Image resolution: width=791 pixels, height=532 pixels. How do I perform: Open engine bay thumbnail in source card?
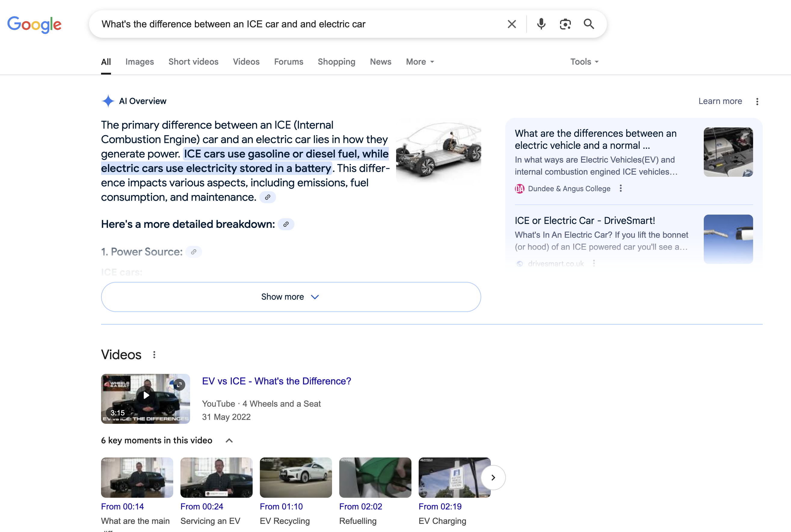[728, 152]
